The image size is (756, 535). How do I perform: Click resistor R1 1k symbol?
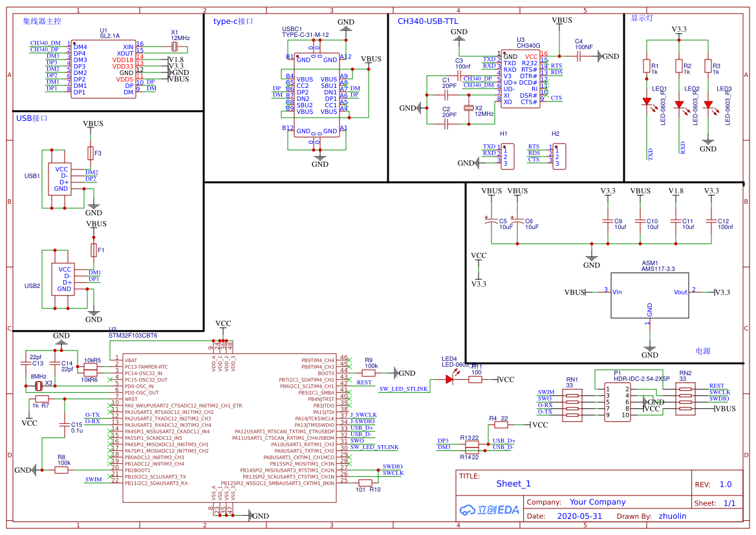tap(647, 66)
